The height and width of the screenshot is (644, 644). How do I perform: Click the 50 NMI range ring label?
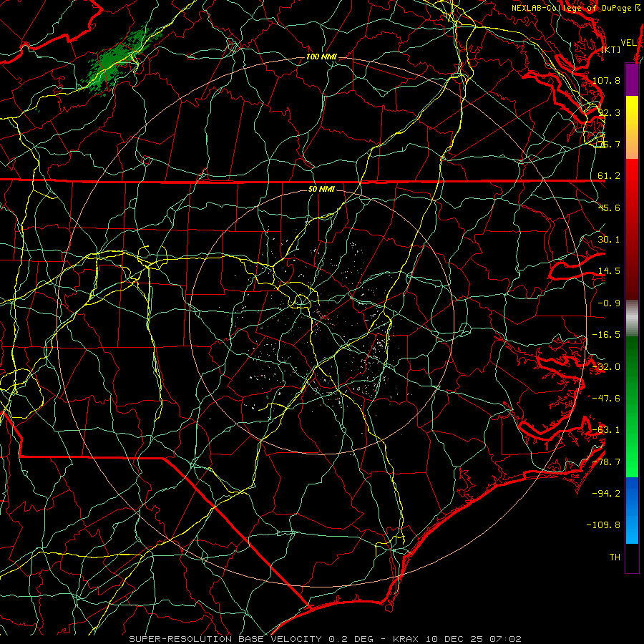coord(321,190)
